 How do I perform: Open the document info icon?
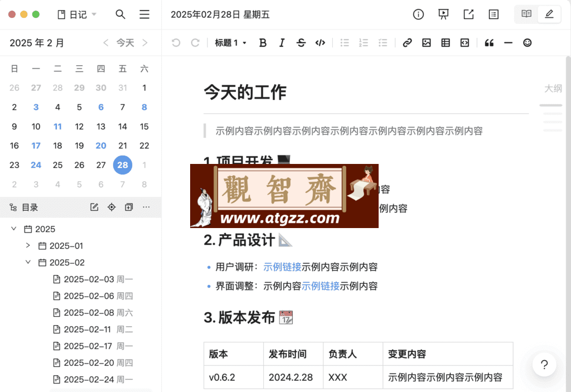(418, 14)
